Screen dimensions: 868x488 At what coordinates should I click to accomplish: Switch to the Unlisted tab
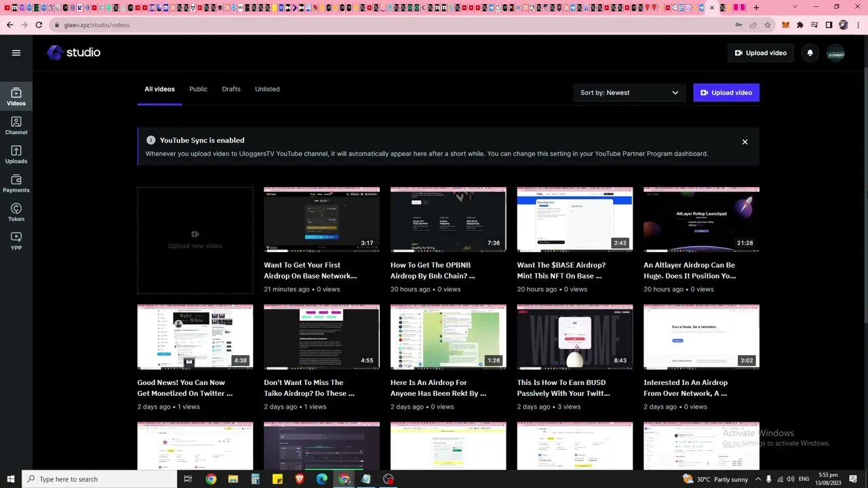coord(267,89)
